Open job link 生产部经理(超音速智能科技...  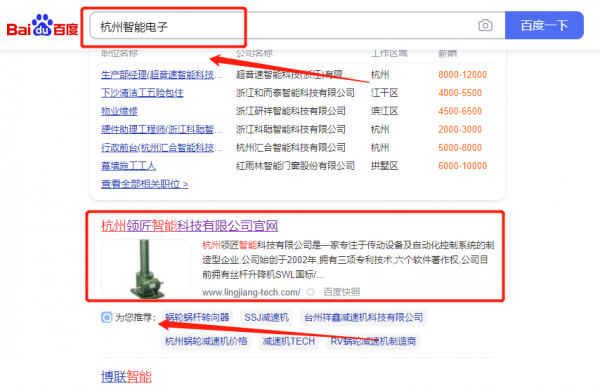[161, 75]
